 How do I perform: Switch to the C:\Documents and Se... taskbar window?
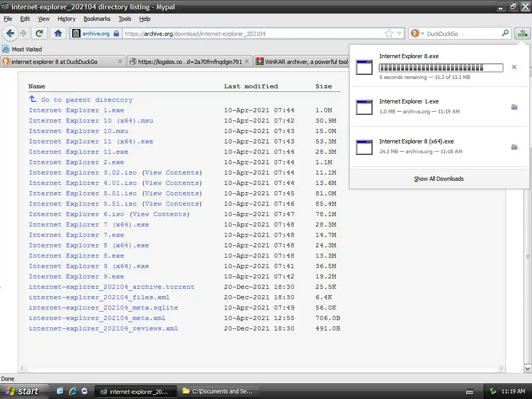[219, 392]
